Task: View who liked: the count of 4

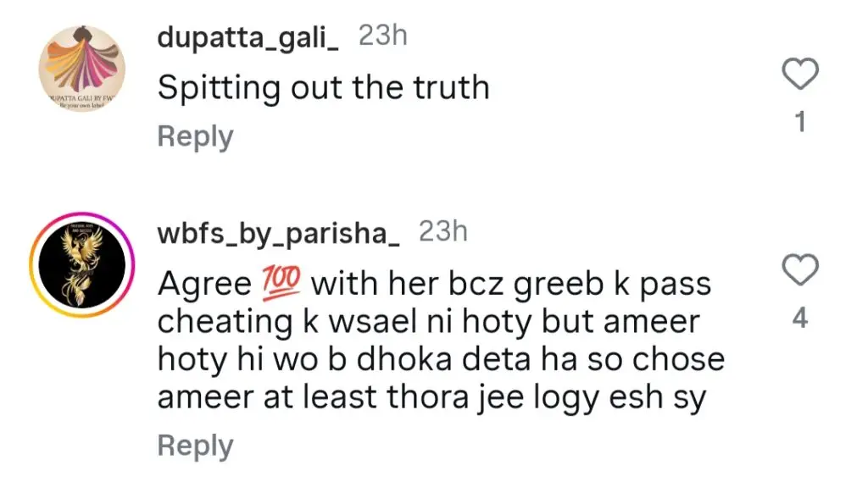Action: [x=800, y=319]
